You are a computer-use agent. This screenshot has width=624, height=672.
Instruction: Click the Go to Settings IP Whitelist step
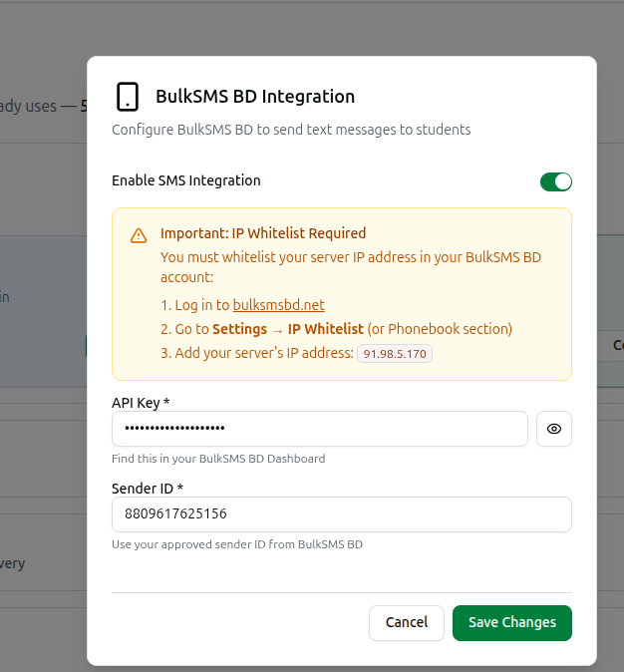point(337,329)
